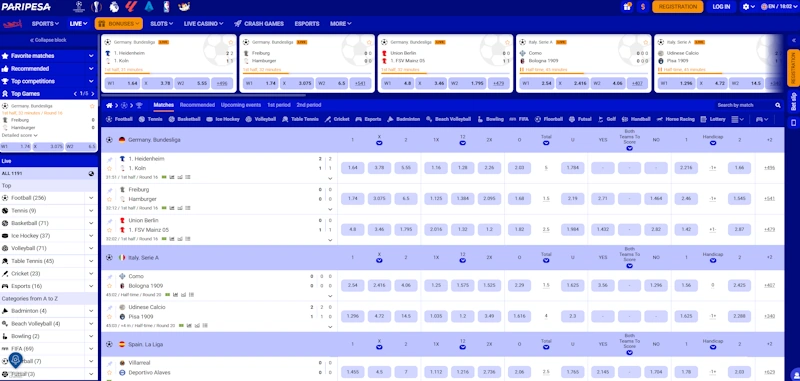Star the Freiburg vs Hamburger match row
Viewport: 800px width, 381px height.
pos(110,199)
